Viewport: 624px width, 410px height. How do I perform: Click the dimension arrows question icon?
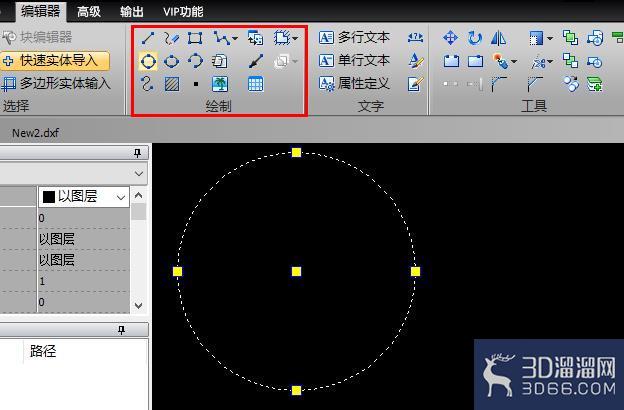click(415, 38)
